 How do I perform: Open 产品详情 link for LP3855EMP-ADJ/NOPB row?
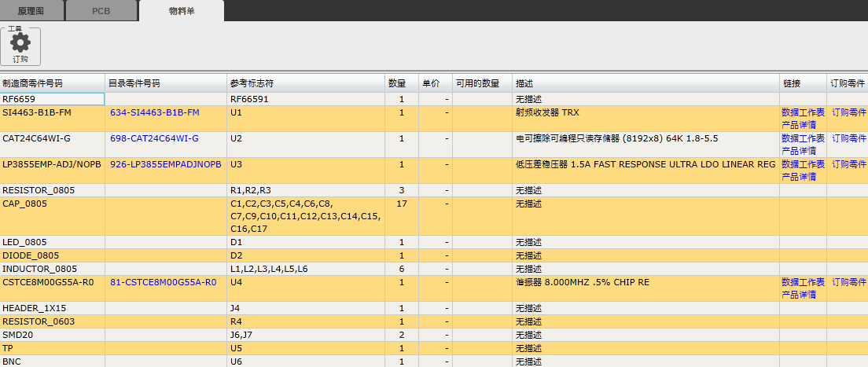pyautogui.click(x=798, y=177)
